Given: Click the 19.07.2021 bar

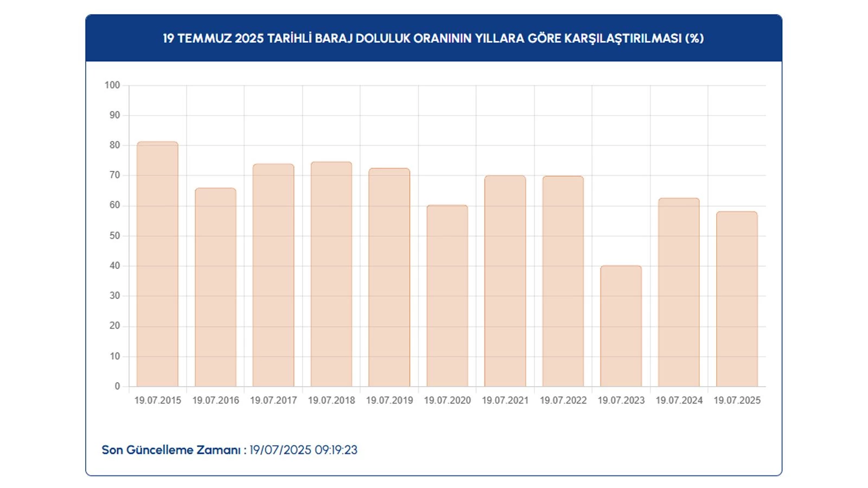Looking at the screenshot, I should pyautogui.click(x=505, y=281).
